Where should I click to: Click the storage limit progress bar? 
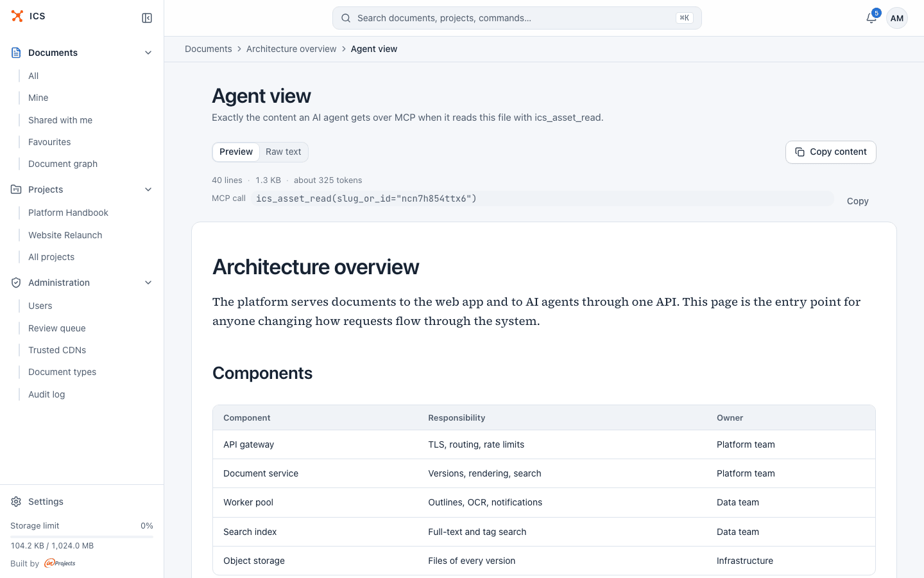81,536
